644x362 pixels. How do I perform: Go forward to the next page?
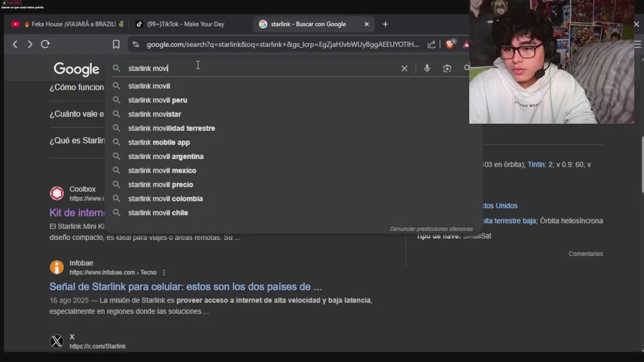tap(30, 44)
